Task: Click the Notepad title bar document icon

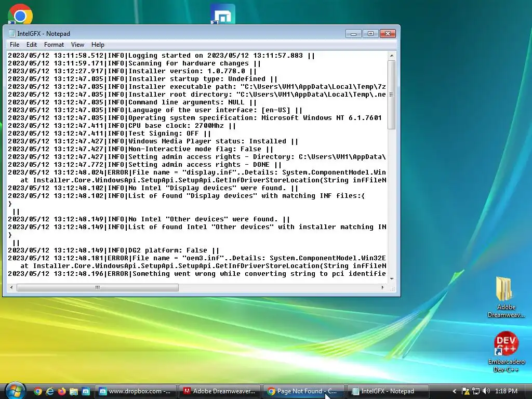Action: coord(12,33)
